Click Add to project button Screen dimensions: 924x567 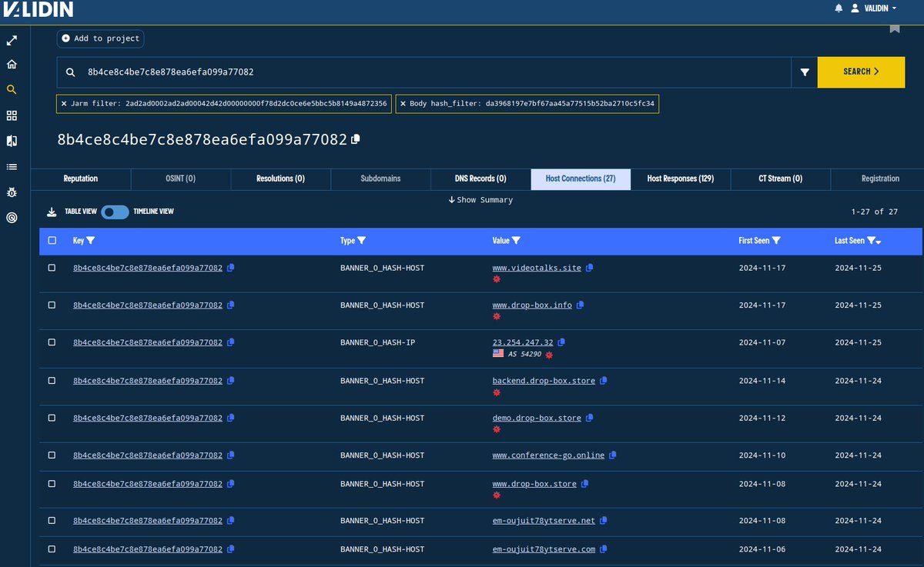tap(100, 38)
